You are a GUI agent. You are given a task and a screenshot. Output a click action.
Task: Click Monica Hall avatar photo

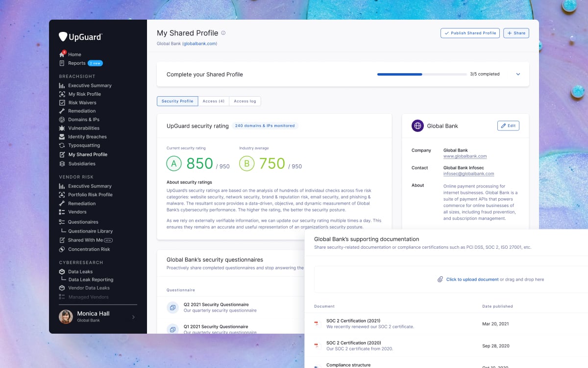pyautogui.click(x=66, y=316)
